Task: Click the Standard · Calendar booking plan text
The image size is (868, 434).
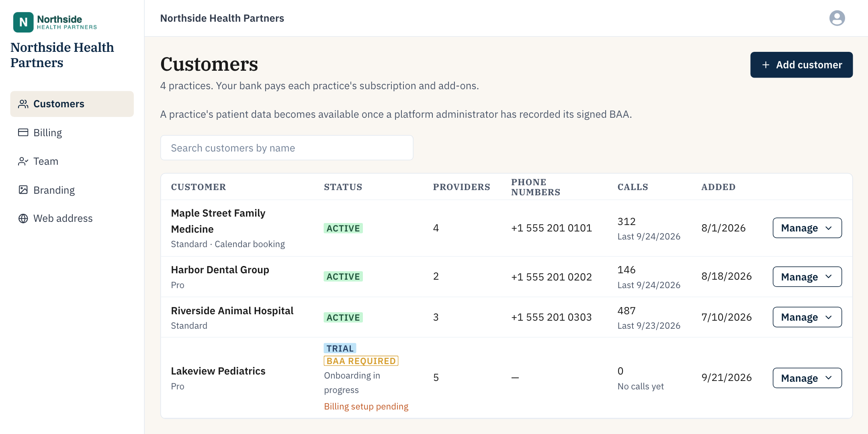Action: point(228,244)
